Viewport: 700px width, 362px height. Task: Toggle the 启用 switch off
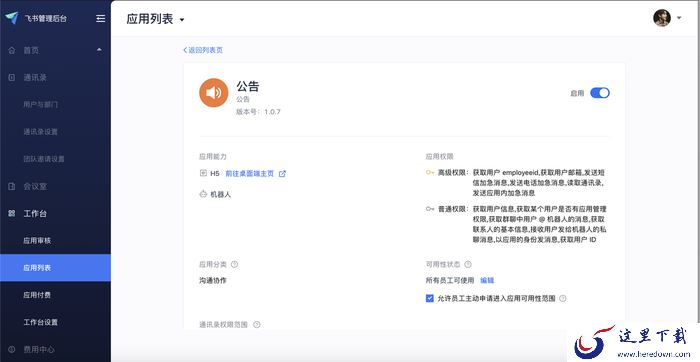point(600,93)
